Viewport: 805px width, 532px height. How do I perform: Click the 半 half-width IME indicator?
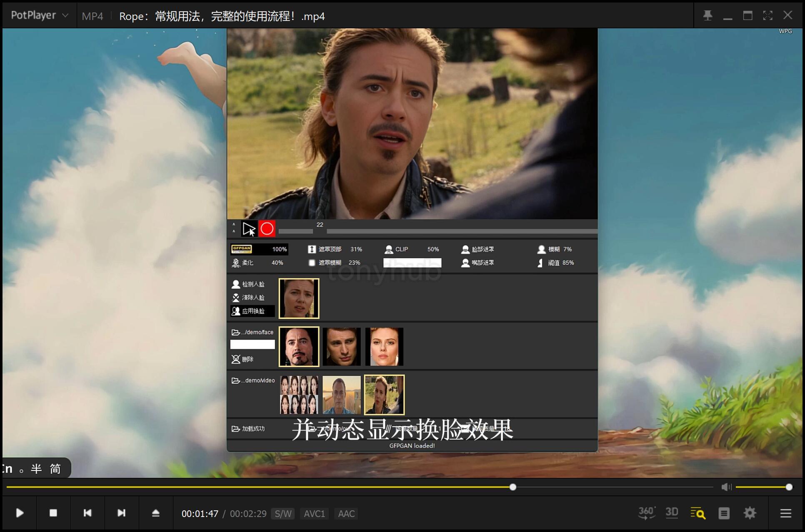coord(36,469)
